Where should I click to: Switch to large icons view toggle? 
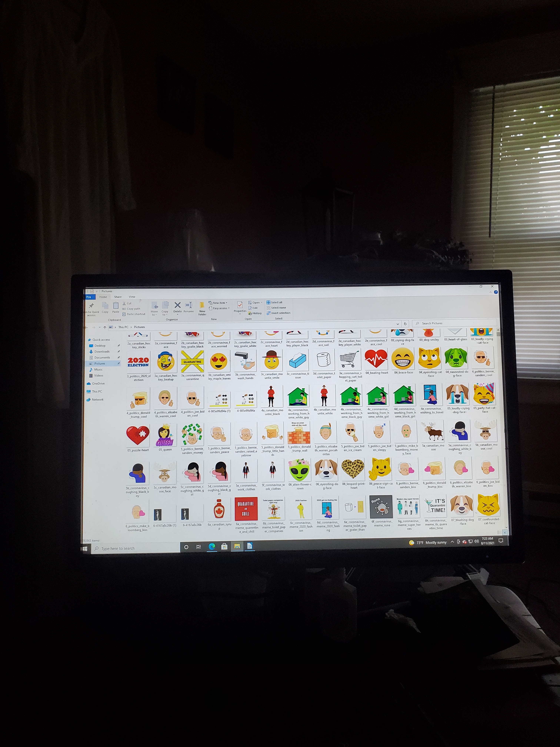(505, 532)
